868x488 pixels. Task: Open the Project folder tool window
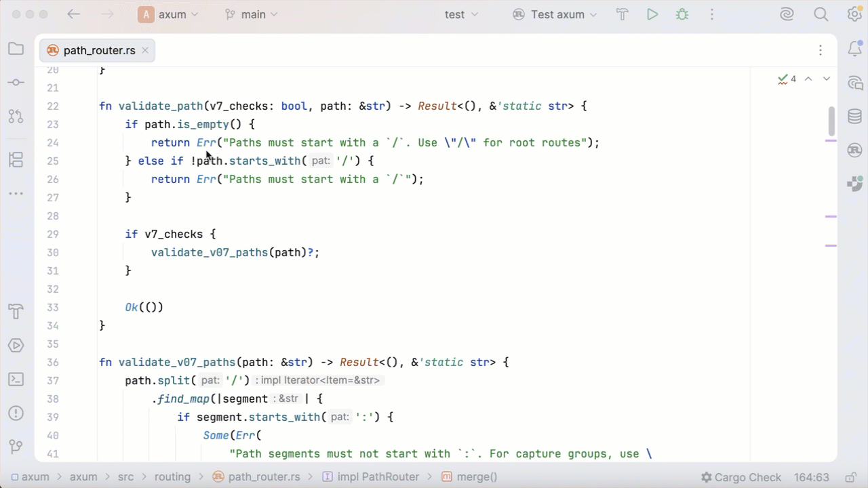(x=16, y=49)
